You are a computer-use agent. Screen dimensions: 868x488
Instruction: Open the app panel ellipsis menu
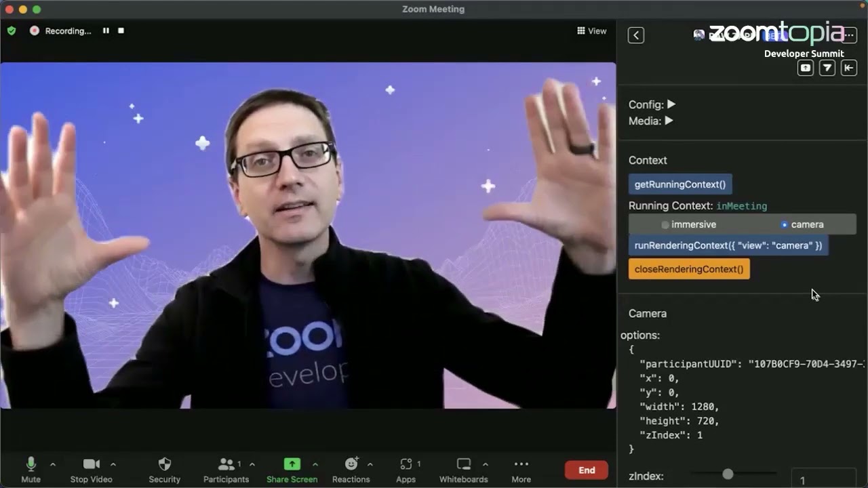(848, 35)
